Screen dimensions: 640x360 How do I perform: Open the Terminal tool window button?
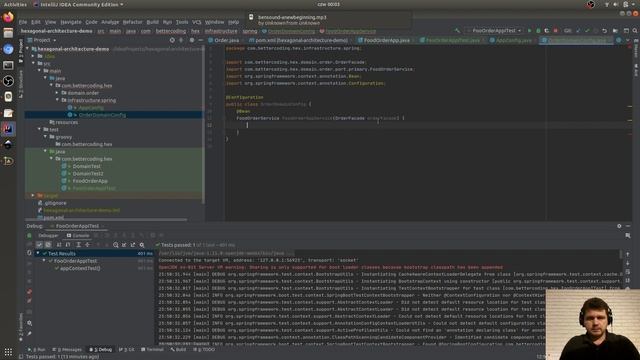click(x=152, y=350)
